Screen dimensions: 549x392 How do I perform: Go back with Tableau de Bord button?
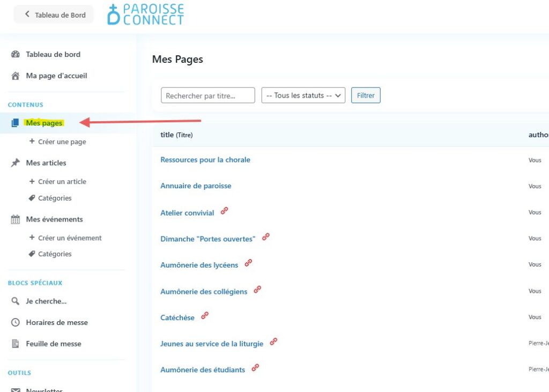click(x=54, y=14)
